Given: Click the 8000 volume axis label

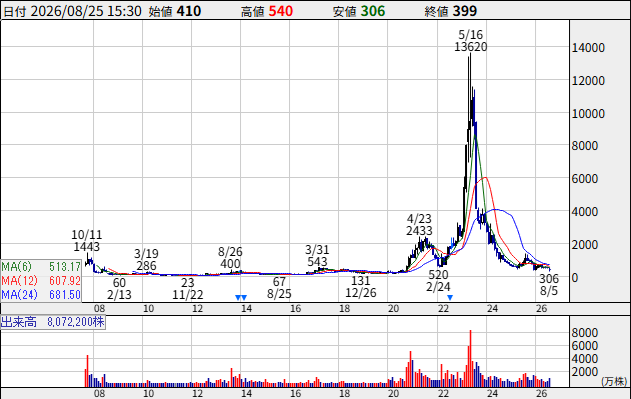Looking at the screenshot, I should click(x=585, y=333).
